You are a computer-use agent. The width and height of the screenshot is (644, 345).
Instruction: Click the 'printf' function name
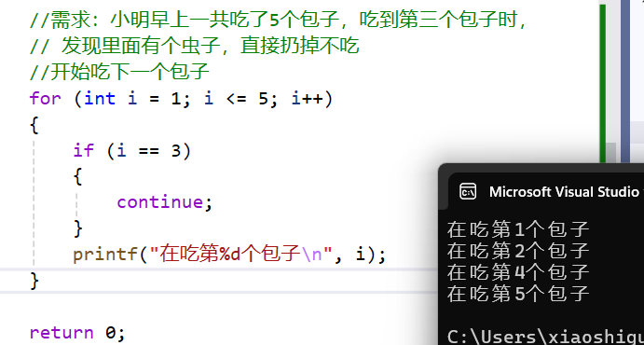click(106, 255)
